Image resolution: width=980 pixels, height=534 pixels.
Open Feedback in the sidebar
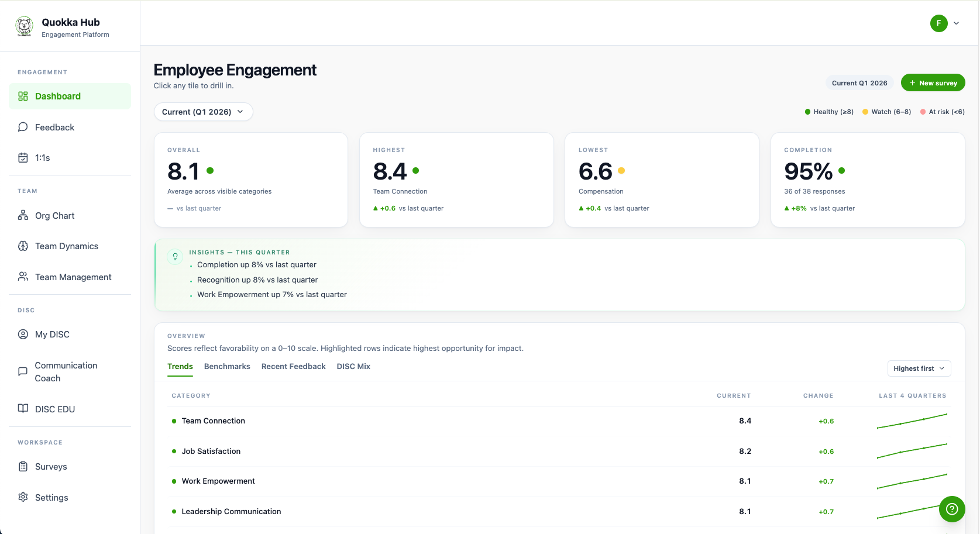70,127
